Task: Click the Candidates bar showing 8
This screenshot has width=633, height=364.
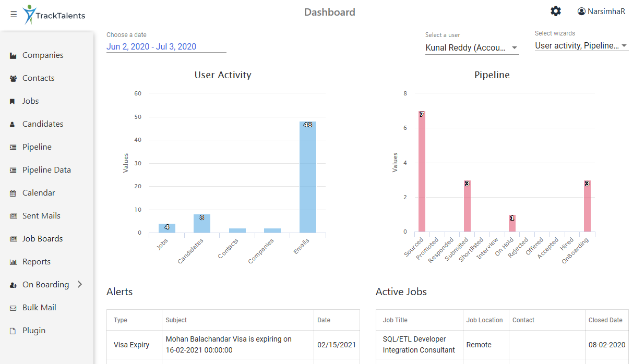Action: coord(202,223)
